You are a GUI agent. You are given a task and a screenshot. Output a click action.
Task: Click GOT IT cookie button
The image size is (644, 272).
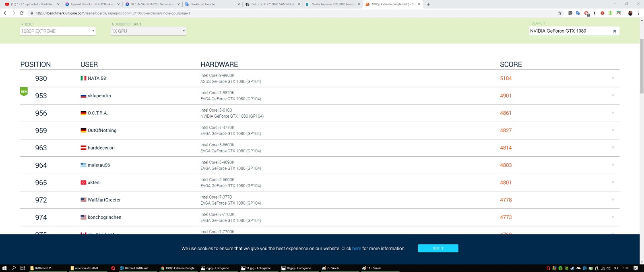click(438, 248)
